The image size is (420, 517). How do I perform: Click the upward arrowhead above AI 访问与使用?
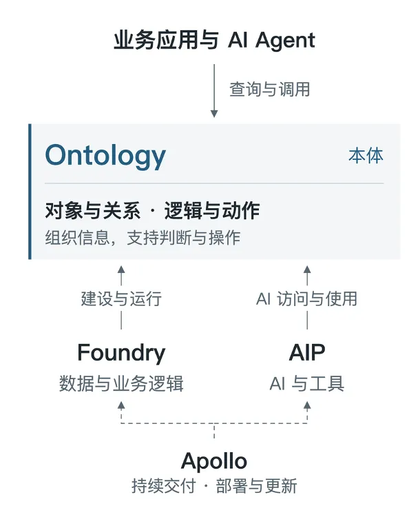pos(307,270)
